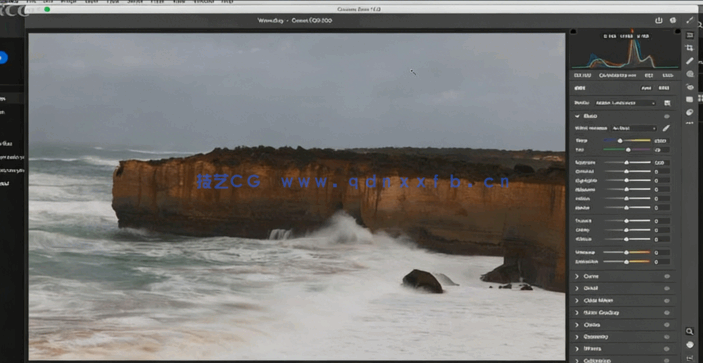Click the Contrast slider handle

coord(626,172)
